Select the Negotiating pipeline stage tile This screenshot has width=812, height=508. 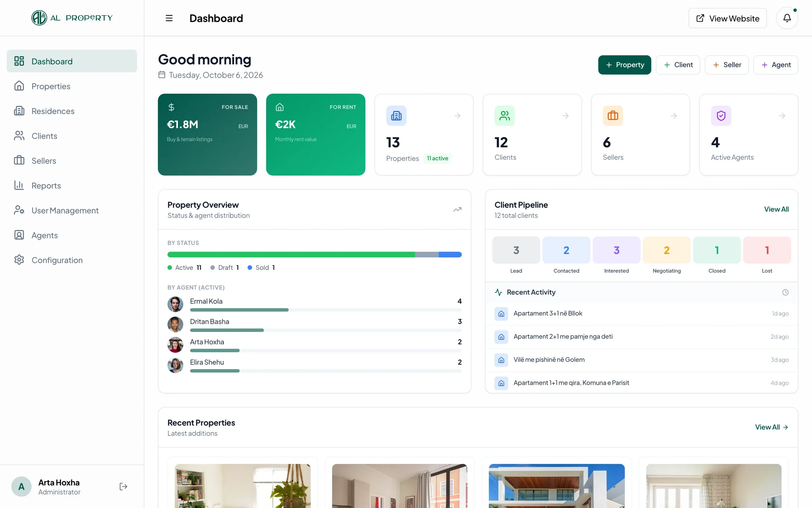[666, 250]
